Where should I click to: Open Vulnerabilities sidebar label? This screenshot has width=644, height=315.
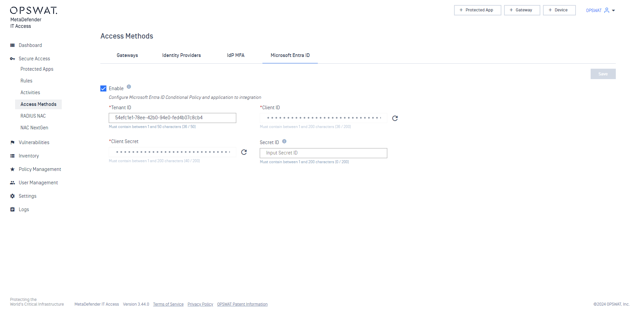tap(34, 142)
